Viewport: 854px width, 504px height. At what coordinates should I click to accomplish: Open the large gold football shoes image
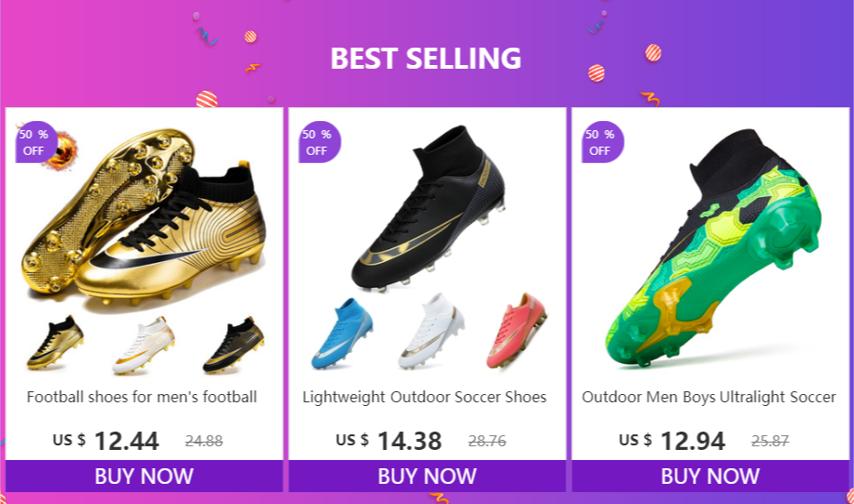(x=144, y=218)
